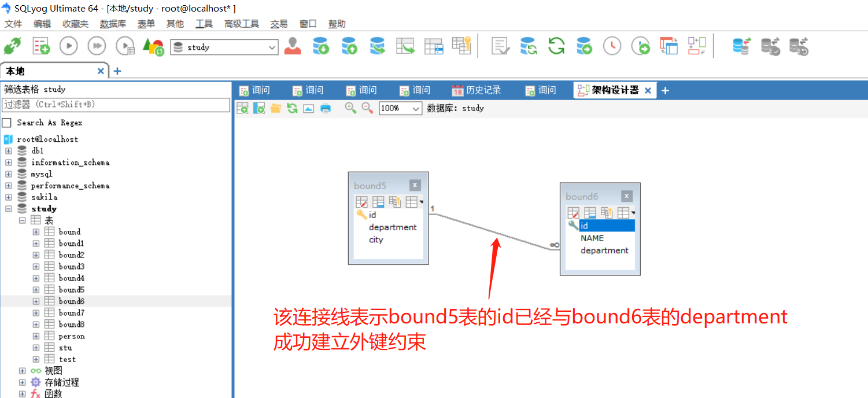
Task: Collapse the study database node
Action: pyautogui.click(x=9, y=208)
